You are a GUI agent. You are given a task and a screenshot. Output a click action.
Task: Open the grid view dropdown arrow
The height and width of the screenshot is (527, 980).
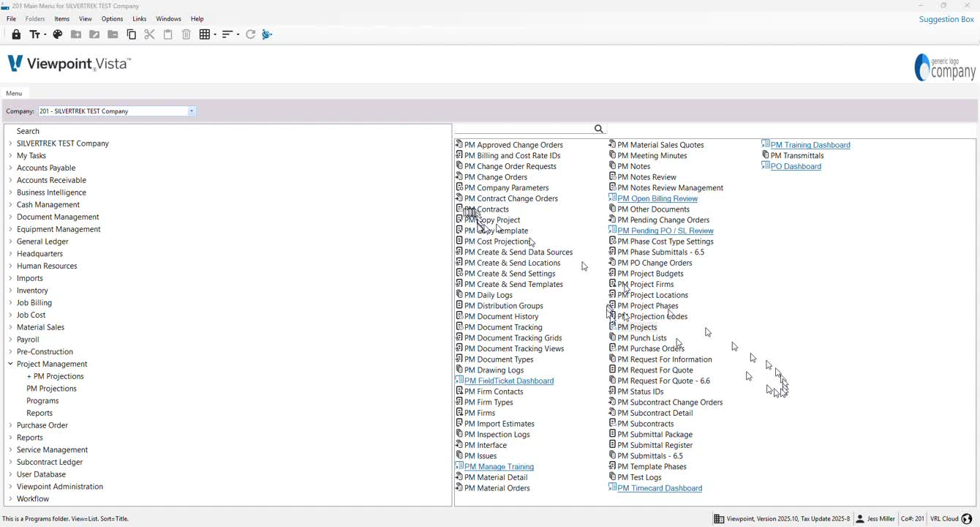tap(214, 34)
